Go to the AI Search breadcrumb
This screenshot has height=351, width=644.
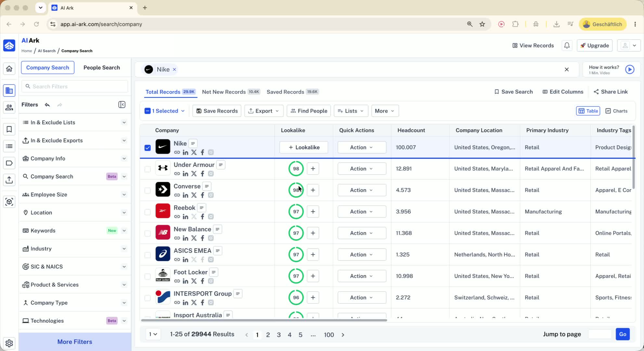[46, 51]
